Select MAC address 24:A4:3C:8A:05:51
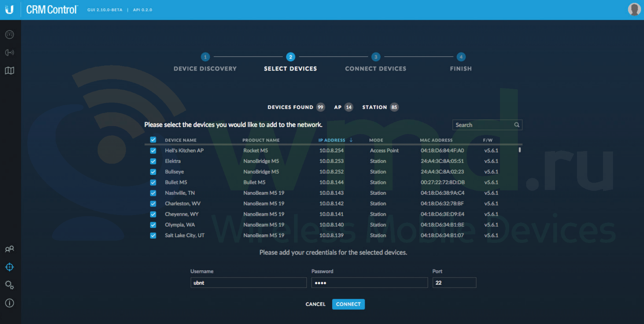 tap(442, 161)
